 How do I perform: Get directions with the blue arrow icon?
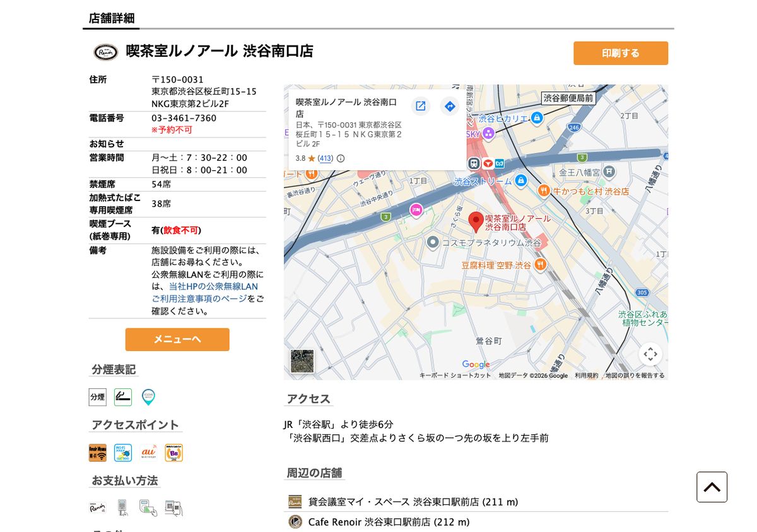450,106
